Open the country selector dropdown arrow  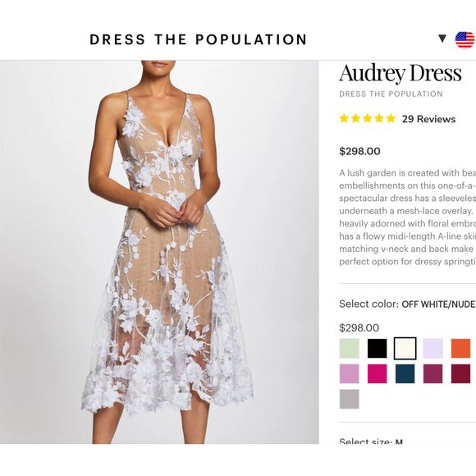click(442, 39)
